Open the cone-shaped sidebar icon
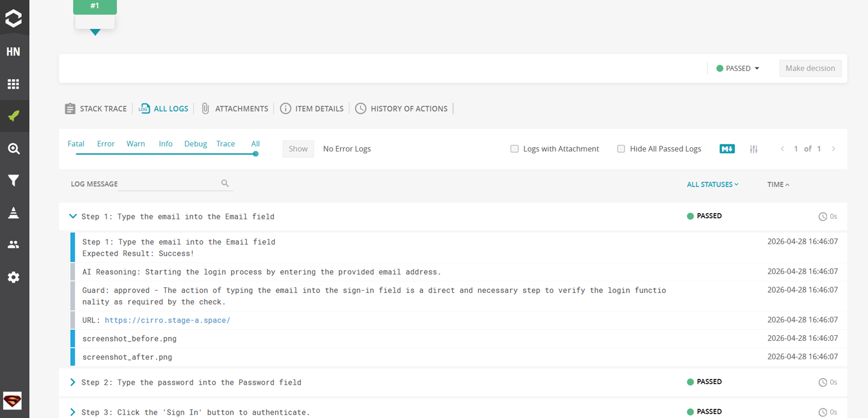Viewport: 868px width, 418px height. click(13, 212)
